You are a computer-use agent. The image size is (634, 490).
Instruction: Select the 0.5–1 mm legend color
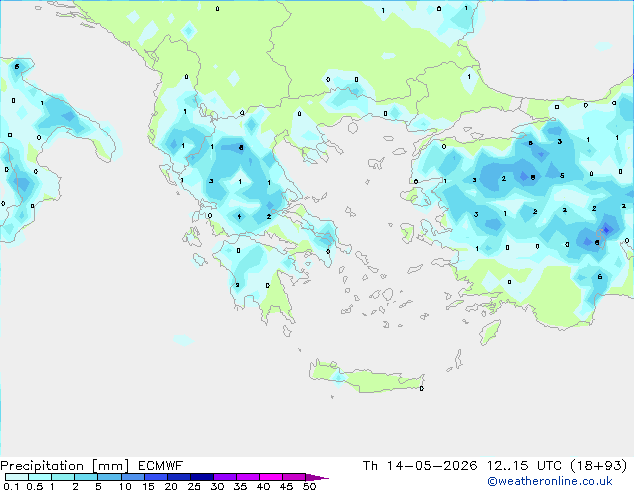pyautogui.click(x=40, y=477)
